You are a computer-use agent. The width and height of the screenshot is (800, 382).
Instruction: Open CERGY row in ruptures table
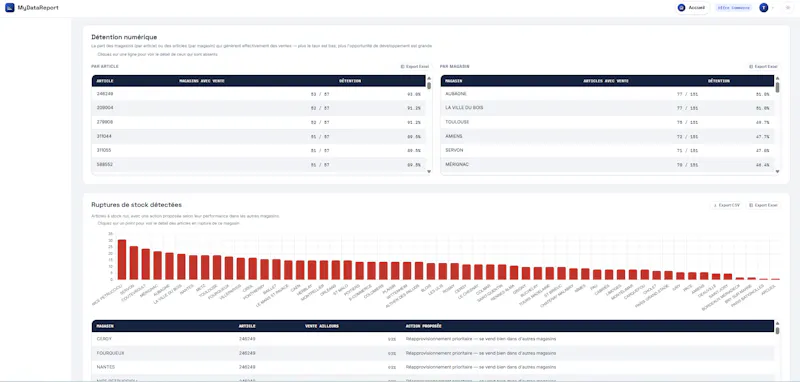coord(433,339)
